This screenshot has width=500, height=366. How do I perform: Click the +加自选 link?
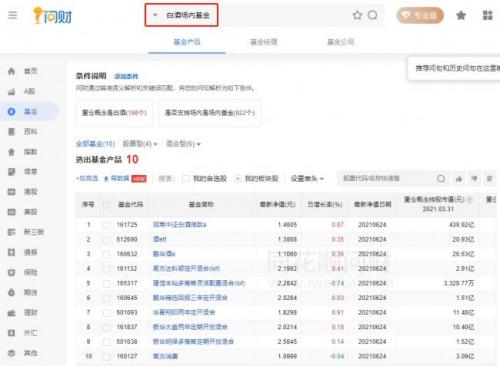[87, 179]
